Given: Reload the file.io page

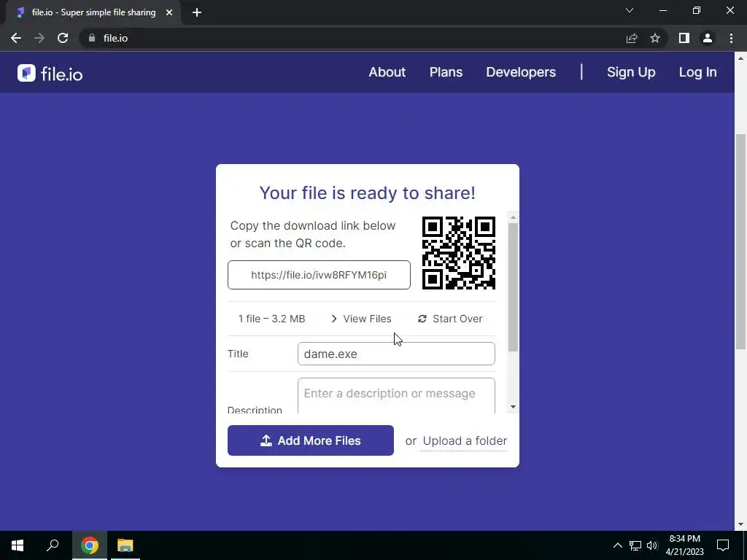Looking at the screenshot, I should click(63, 38).
